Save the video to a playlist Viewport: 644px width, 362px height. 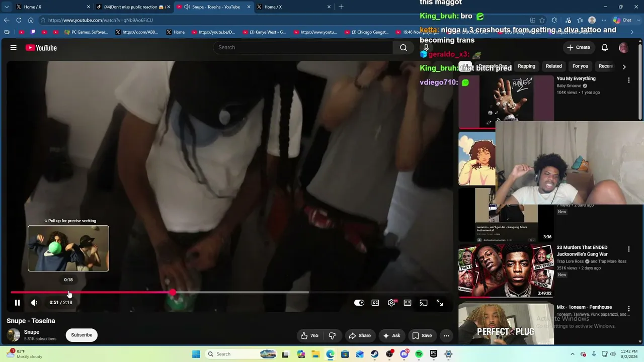[x=422, y=335]
